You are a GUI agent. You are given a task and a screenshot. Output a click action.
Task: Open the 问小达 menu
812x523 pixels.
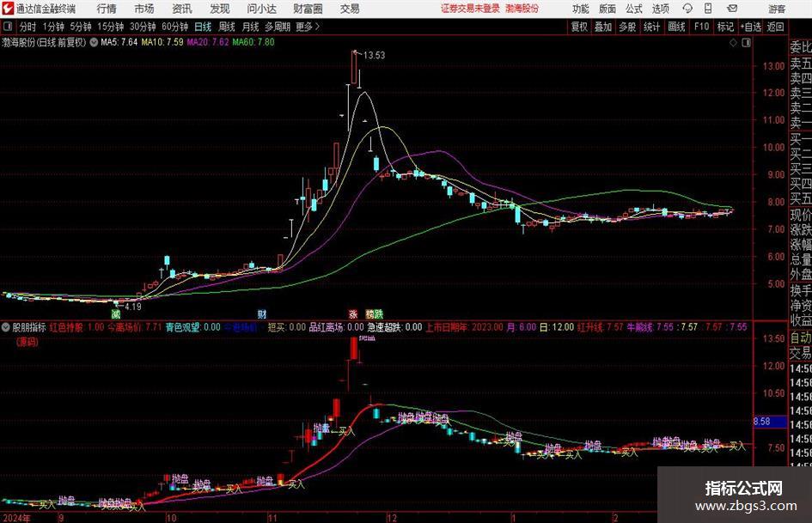[x=261, y=9]
